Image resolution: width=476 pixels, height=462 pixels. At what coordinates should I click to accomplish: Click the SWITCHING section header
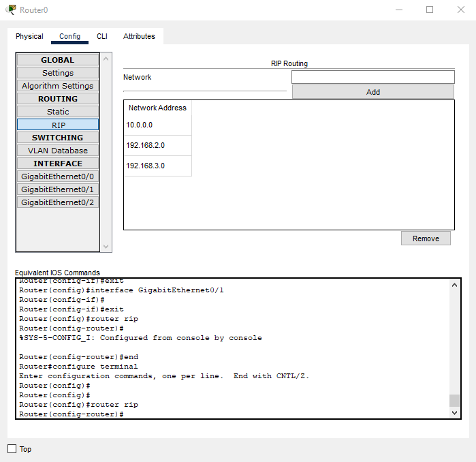(x=58, y=138)
